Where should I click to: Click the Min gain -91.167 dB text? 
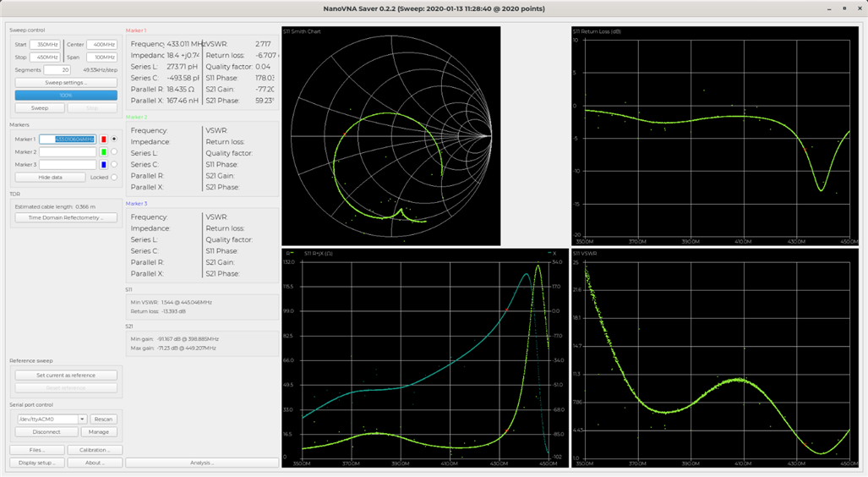[x=174, y=339]
